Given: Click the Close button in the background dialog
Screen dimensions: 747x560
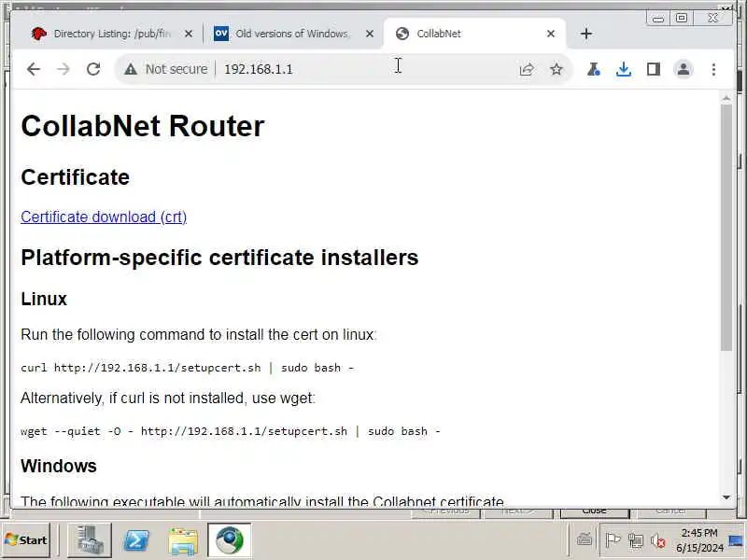Looking at the screenshot, I should tap(595, 512).
